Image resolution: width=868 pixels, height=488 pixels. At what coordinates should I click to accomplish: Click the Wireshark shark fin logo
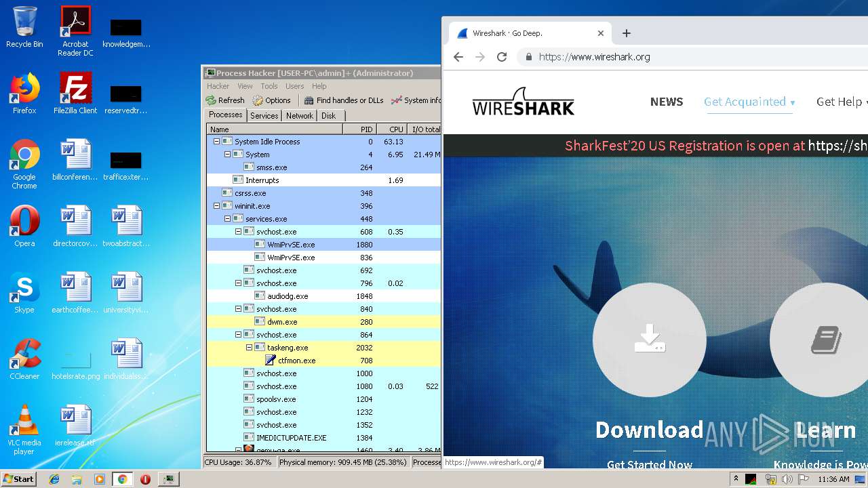coord(523,102)
